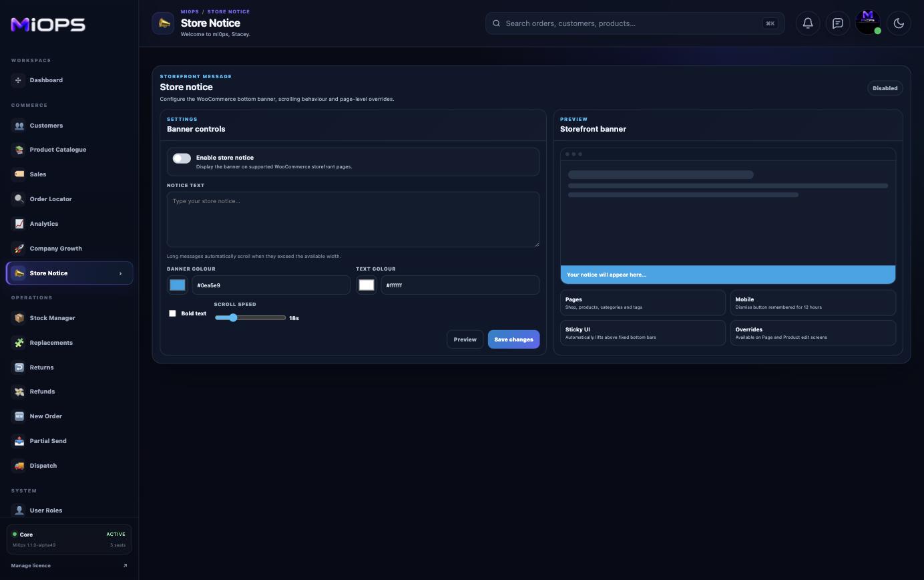
Task: Click the 'Your notice will appear here' banner
Action: 728,275
